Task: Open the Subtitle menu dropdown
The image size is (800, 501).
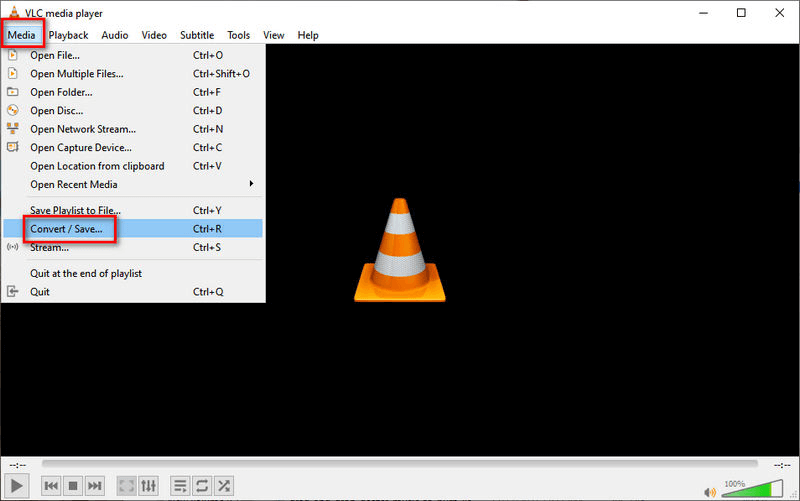Action: [x=197, y=35]
